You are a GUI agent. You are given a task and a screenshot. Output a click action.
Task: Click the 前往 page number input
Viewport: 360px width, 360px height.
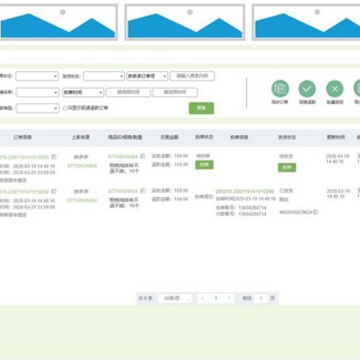coord(261,298)
